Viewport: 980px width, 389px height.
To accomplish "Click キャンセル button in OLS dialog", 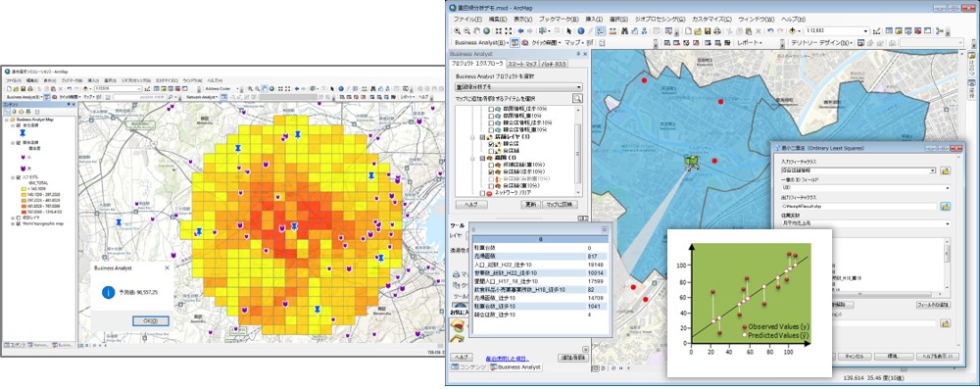I will (x=854, y=356).
